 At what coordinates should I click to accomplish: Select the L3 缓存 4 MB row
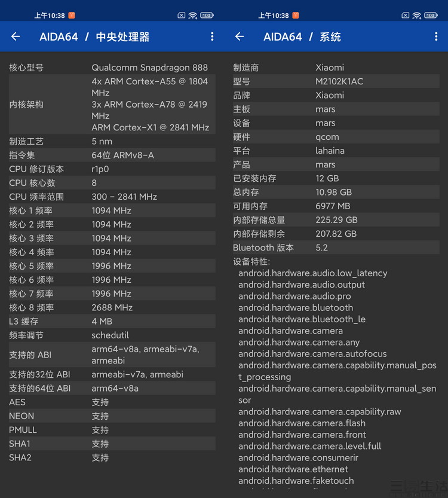pos(112,321)
